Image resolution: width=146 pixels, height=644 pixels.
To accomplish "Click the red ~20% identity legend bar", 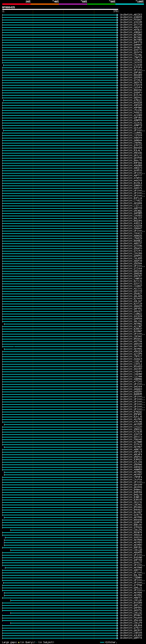I will point(16,4).
